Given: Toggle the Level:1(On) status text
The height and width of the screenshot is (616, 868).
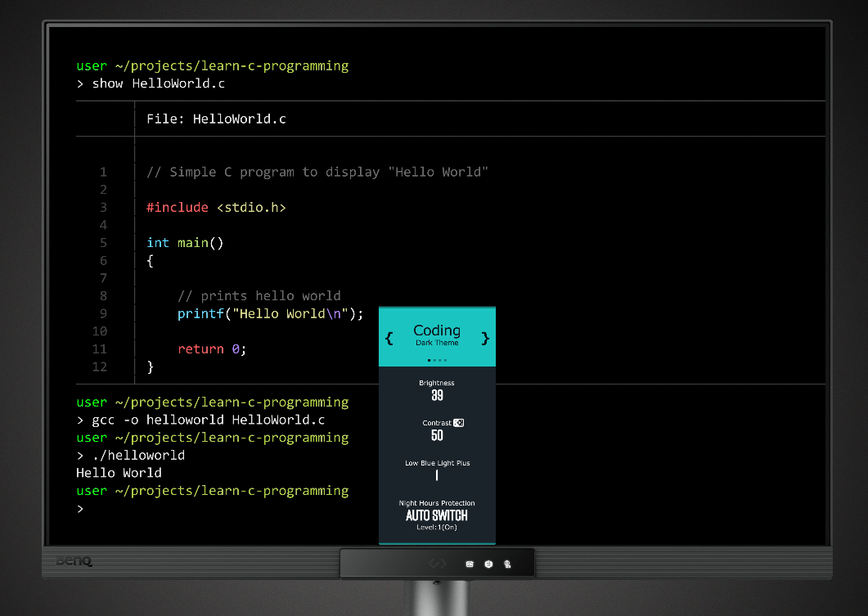Looking at the screenshot, I should 437,528.
